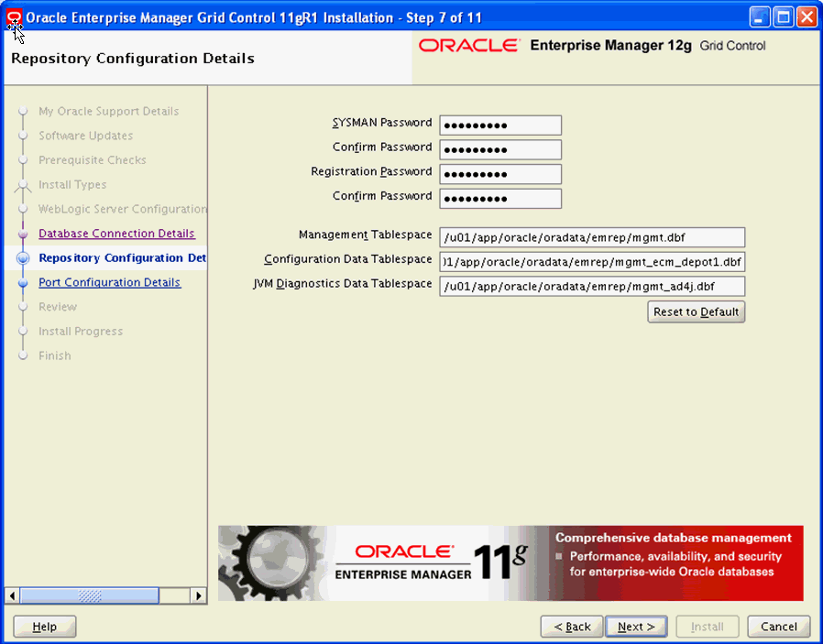Click the Finish step label
This screenshot has width=823, height=644.
click(x=55, y=355)
